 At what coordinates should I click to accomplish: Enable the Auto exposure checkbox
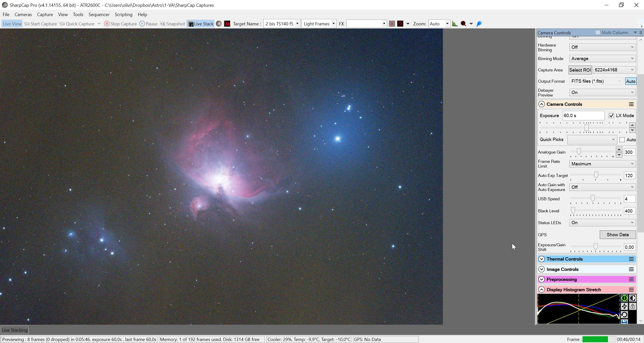[622, 140]
